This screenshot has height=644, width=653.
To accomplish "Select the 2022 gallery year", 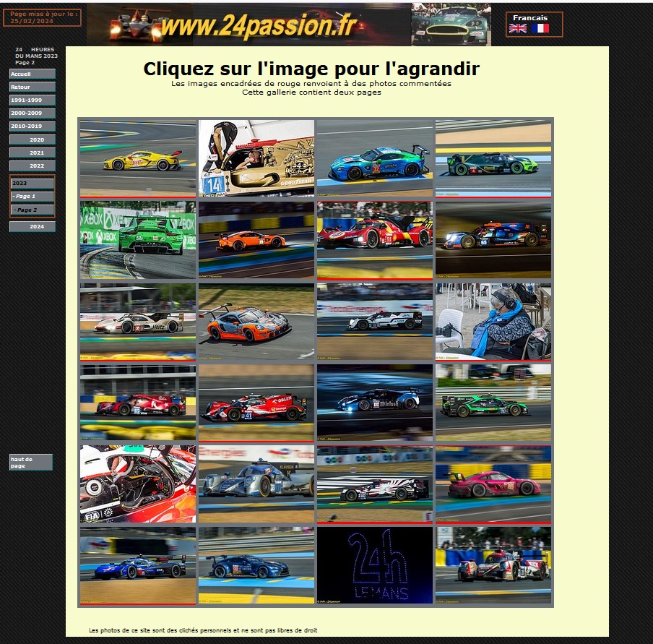I will (x=33, y=166).
